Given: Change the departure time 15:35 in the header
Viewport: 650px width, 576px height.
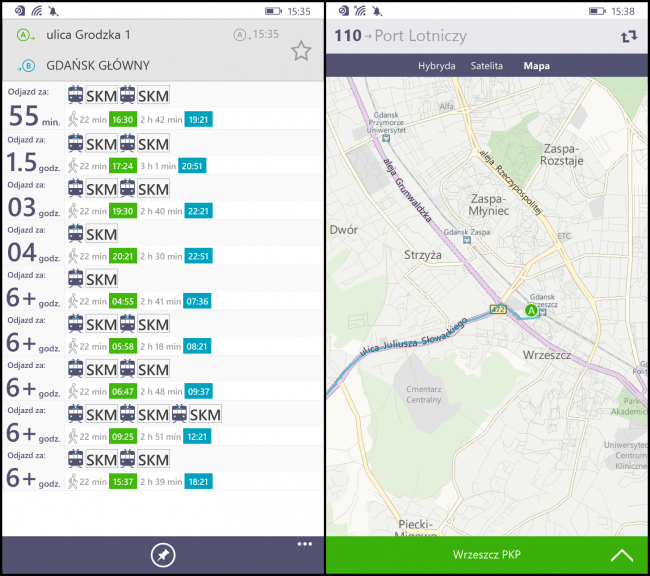Looking at the screenshot, I should (256, 34).
